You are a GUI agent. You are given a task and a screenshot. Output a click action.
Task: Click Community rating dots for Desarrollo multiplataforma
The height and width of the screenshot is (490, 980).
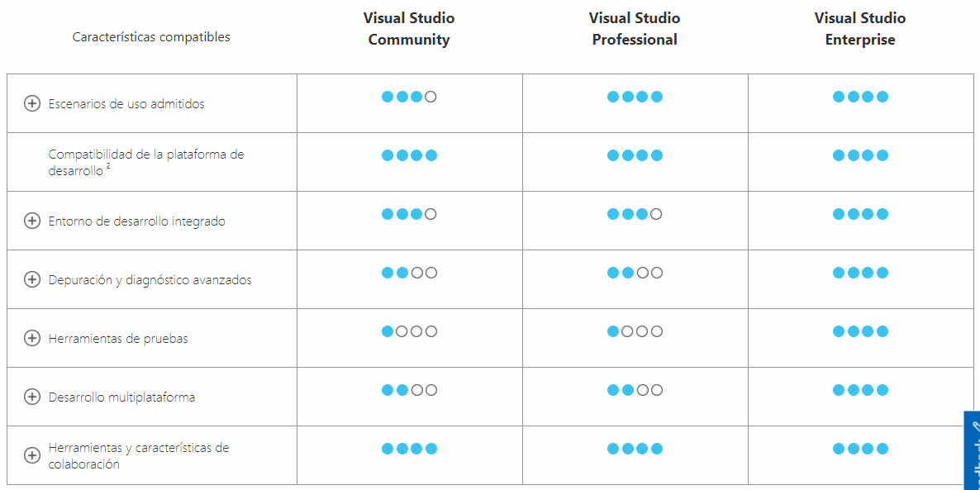point(409,390)
